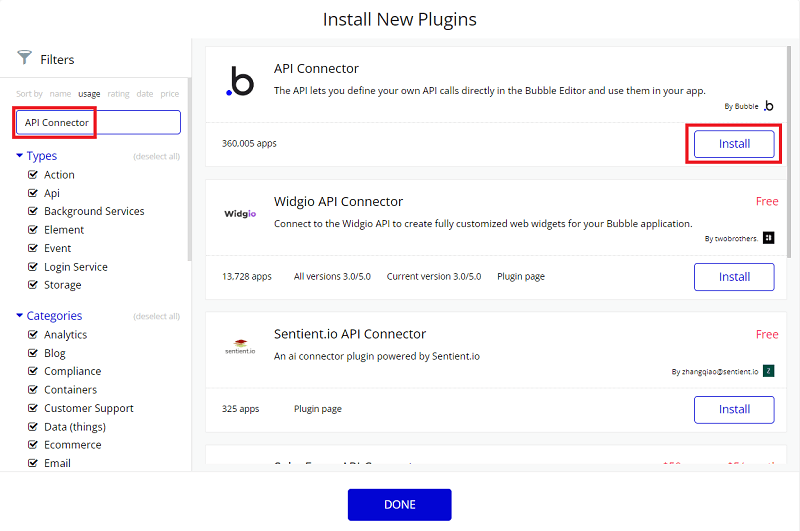800x531 pixels.
Task: Click the Sentient.io API Connector title
Action: pos(349,334)
